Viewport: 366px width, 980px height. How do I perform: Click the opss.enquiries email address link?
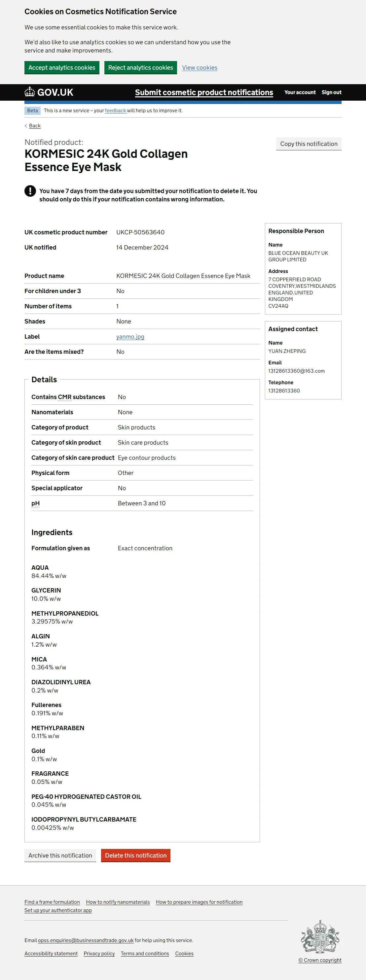click(x=86, y=940)
